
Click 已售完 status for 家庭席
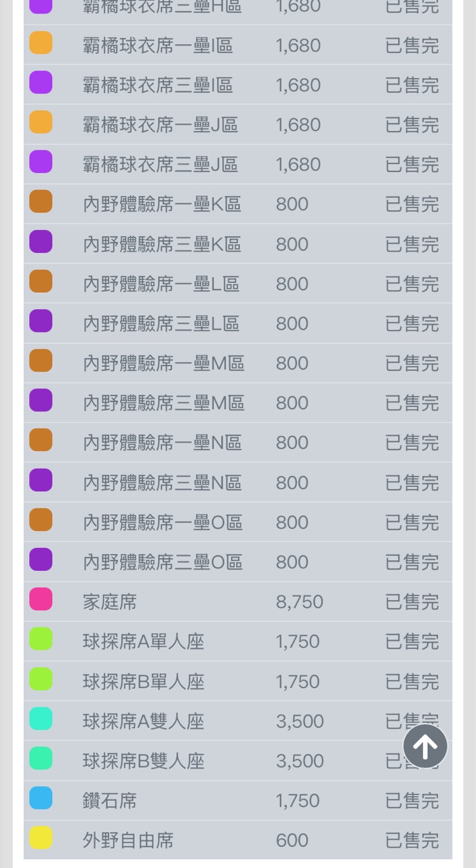click(412, 601)
